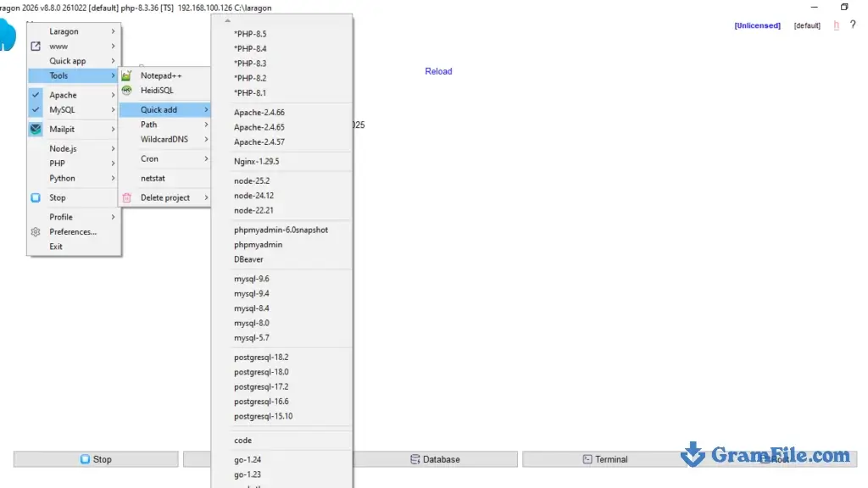868x488 pixels.
Task: Click the red h icon near help
Action: 836,25
